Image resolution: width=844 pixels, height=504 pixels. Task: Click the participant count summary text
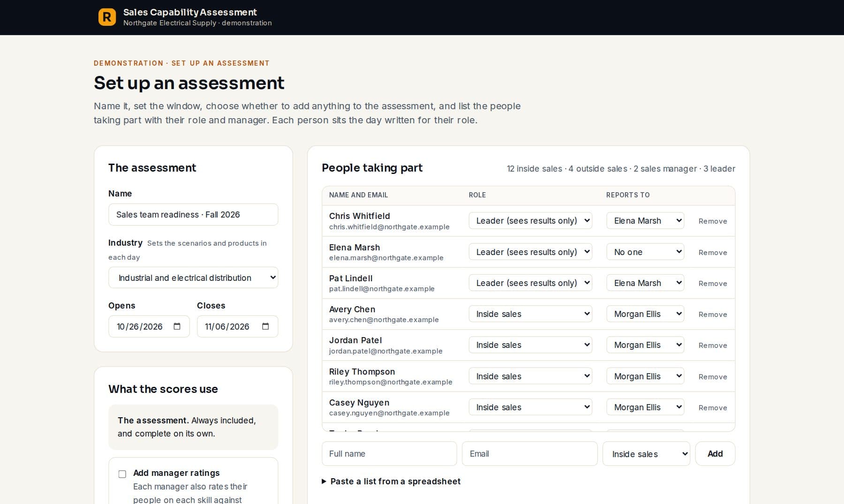coord(621,169)
